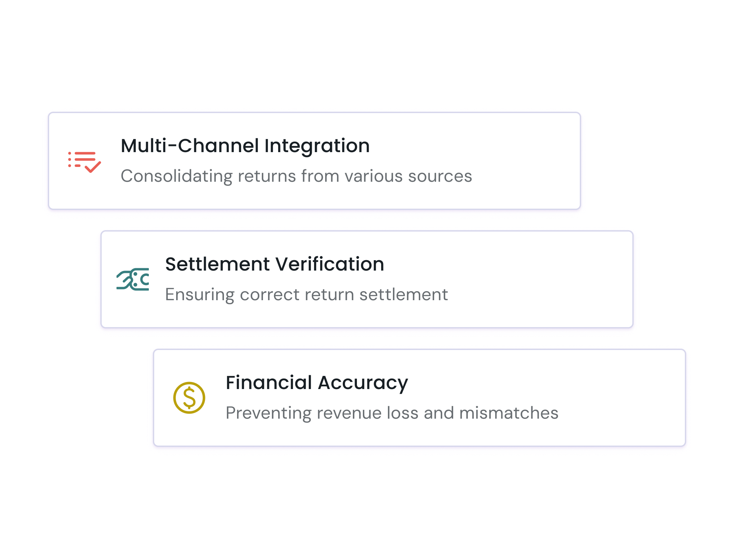This screenshot has height=560, width=733.
Task: Open the Settlement Verification card
Action: point(367,279)
